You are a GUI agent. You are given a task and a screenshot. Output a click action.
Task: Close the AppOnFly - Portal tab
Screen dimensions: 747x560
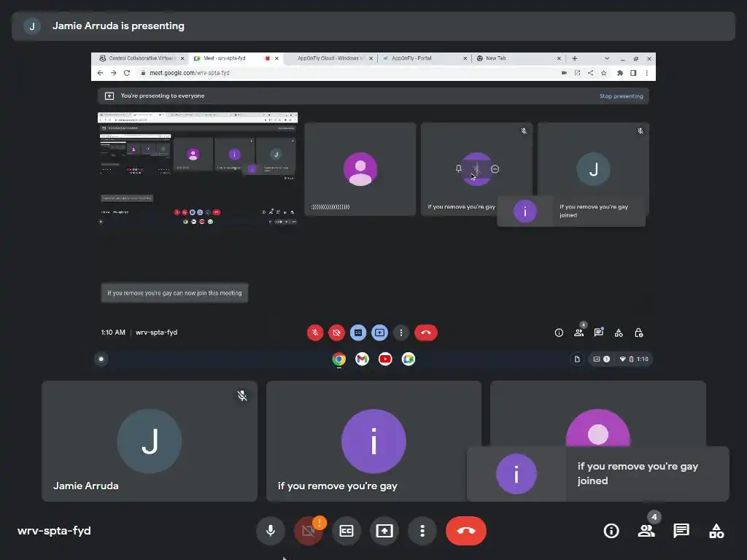click(465, 58)
